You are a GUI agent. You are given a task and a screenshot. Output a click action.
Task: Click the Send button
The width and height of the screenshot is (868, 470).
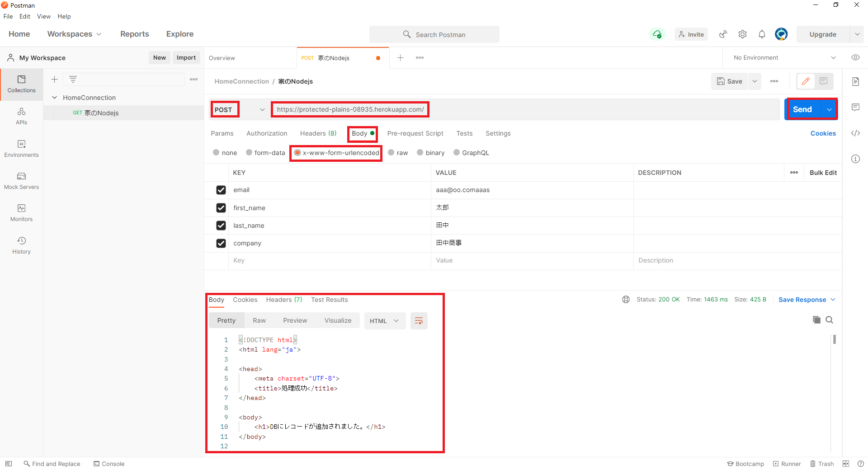coord(802,109)
